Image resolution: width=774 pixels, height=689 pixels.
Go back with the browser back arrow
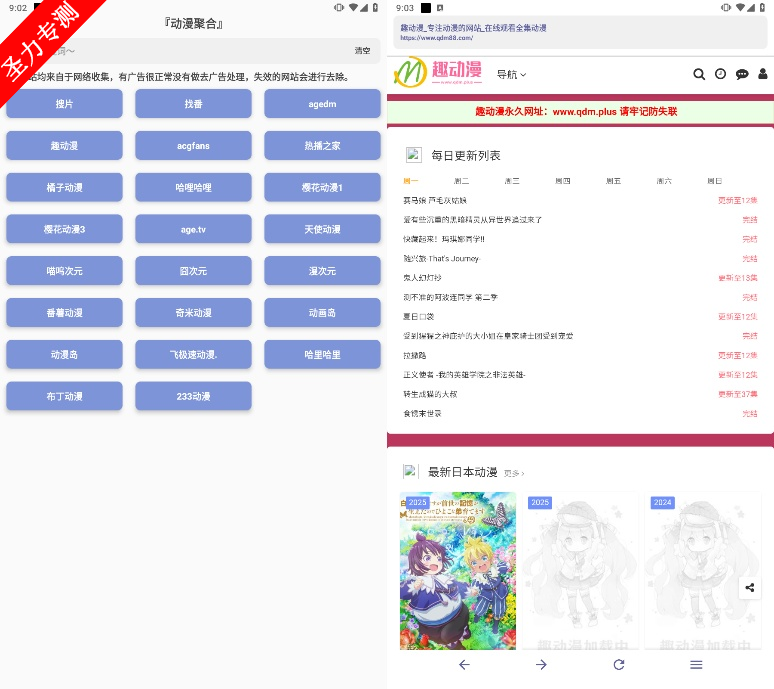[464, 665]
